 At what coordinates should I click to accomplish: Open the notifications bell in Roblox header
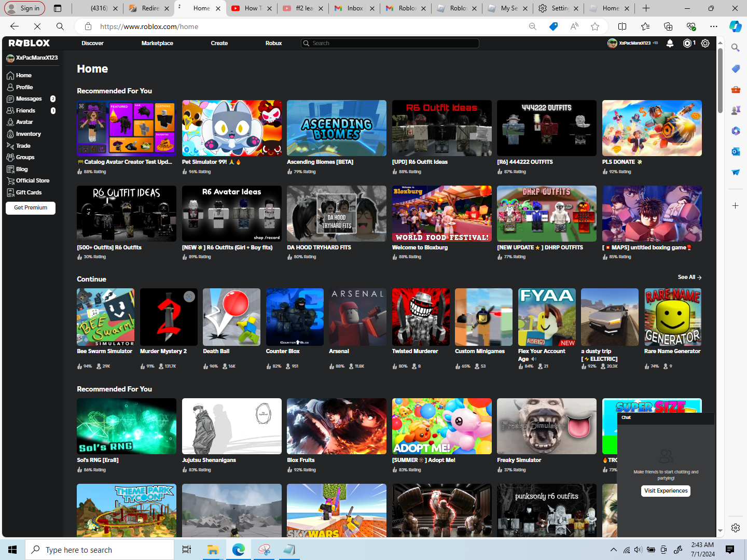[670, 43]
